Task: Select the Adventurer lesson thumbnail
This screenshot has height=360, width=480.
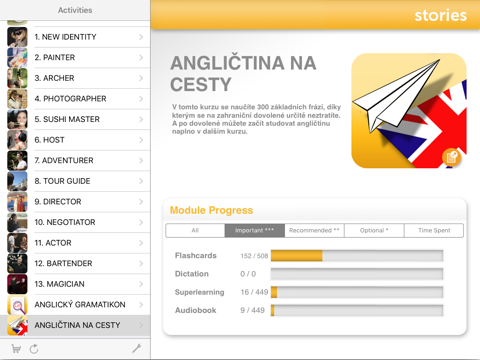Action: [17, 160]
